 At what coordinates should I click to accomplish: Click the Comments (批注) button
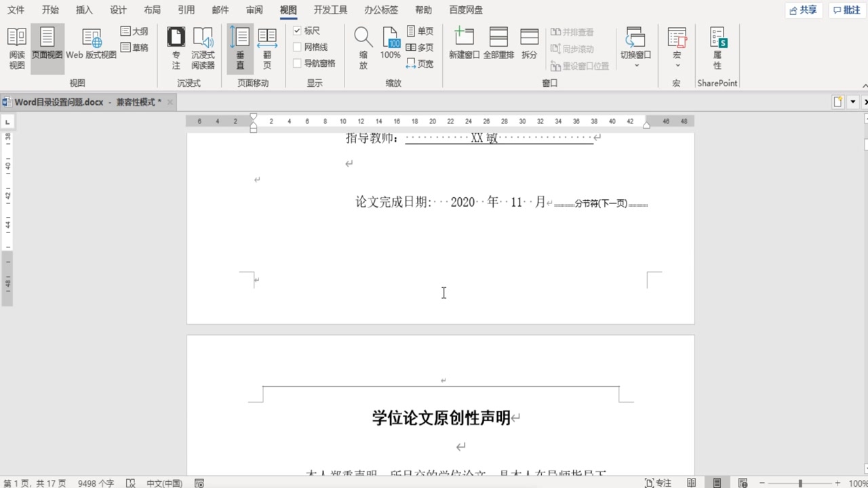(847, 10)
